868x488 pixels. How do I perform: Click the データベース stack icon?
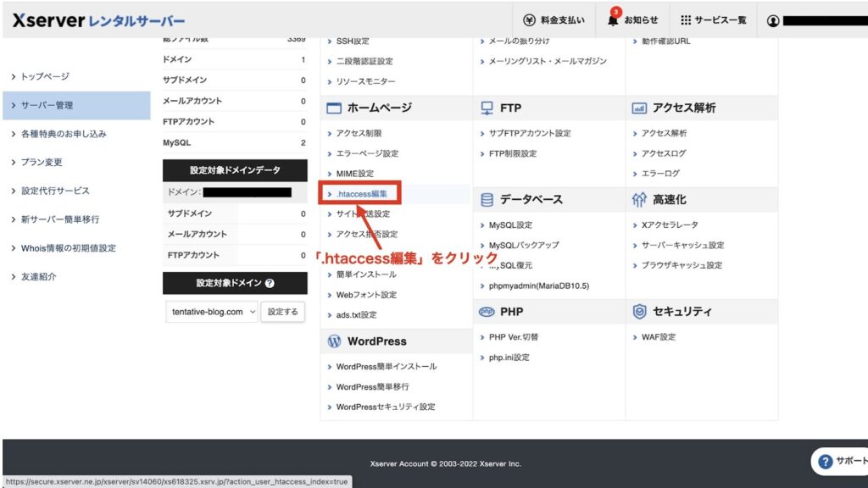pos(487,200)
